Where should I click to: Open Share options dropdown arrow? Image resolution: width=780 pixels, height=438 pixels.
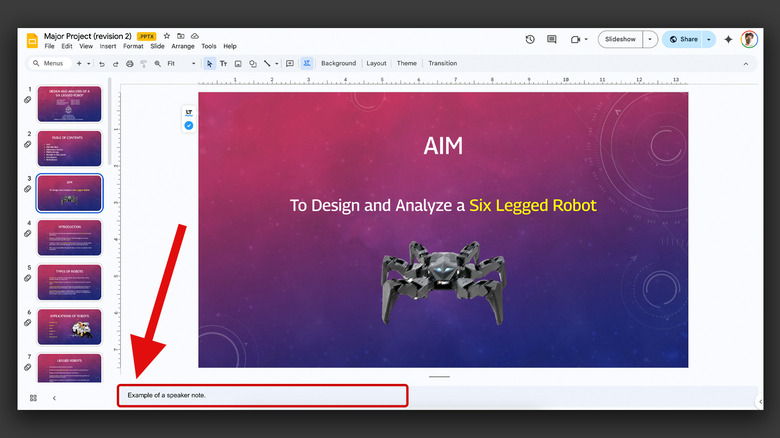pyautogui.click(x=708, y=39)
